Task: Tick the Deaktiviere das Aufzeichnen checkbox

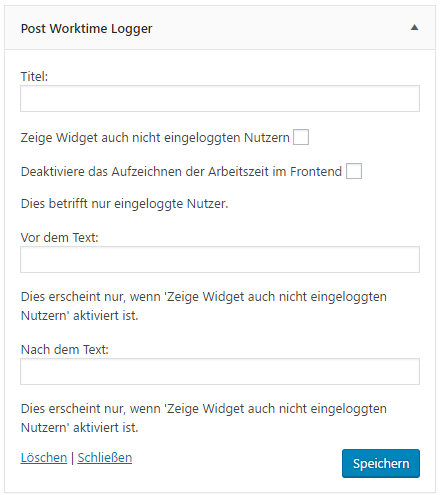Action: click(354, 171)
